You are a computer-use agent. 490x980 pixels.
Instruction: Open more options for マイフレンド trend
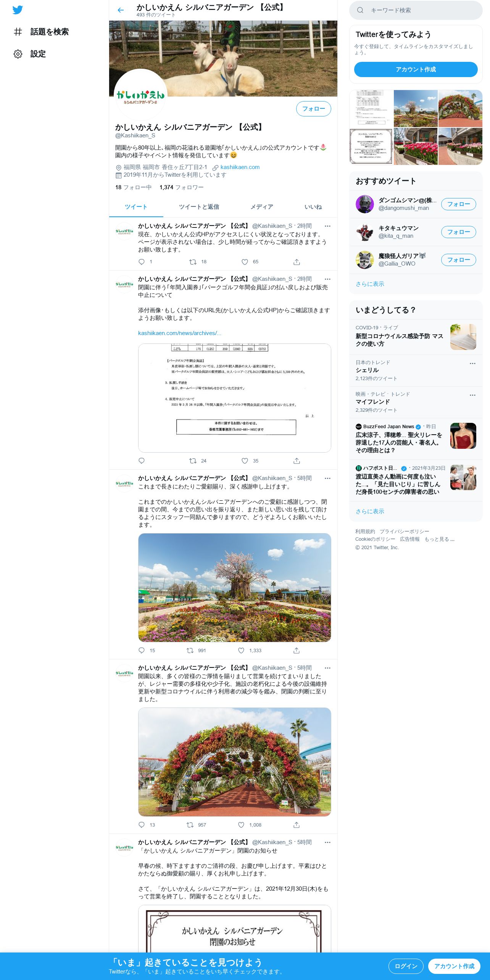point(472,395)
